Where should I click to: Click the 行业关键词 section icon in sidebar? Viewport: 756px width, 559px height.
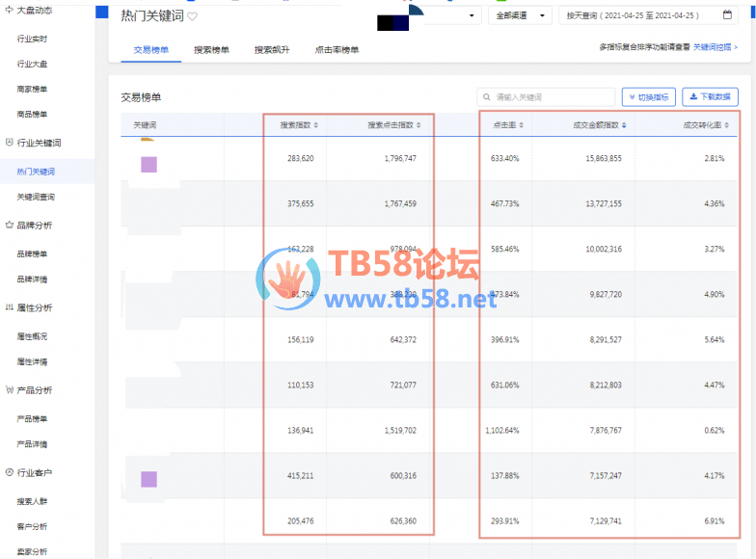(10, 143)
